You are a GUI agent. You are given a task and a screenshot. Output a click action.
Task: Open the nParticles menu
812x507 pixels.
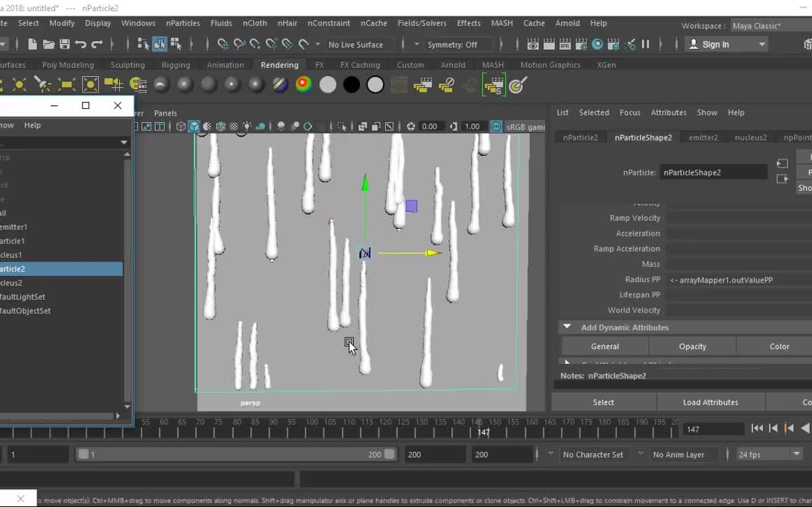(183, 23)
